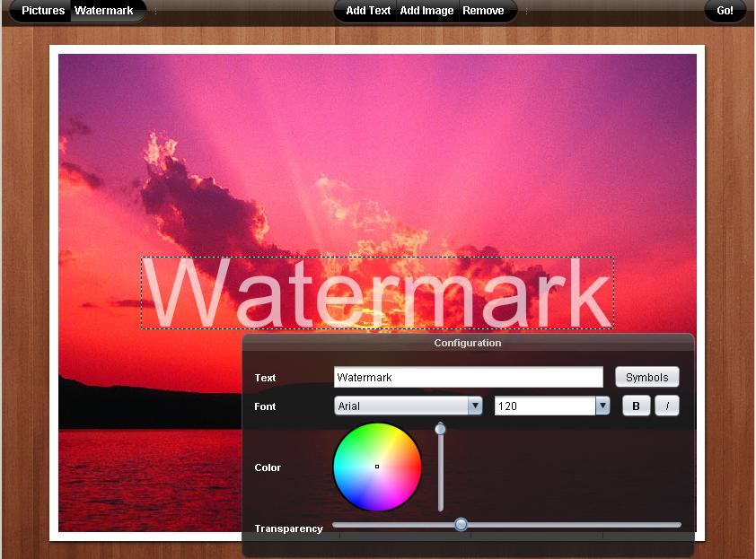
Task: Pick a color from the color wheel
Action: pos(377,467)
